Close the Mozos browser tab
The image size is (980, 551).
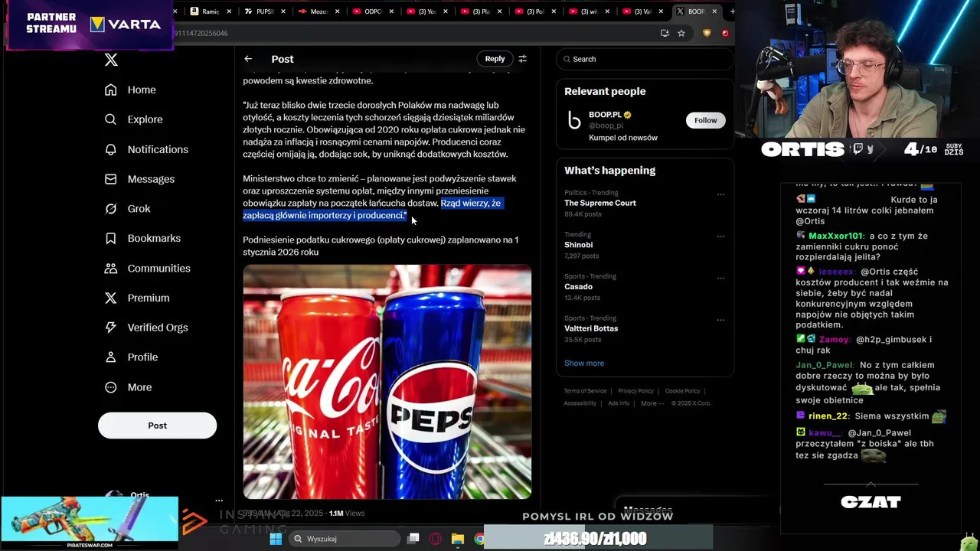(x=337, y=11)
